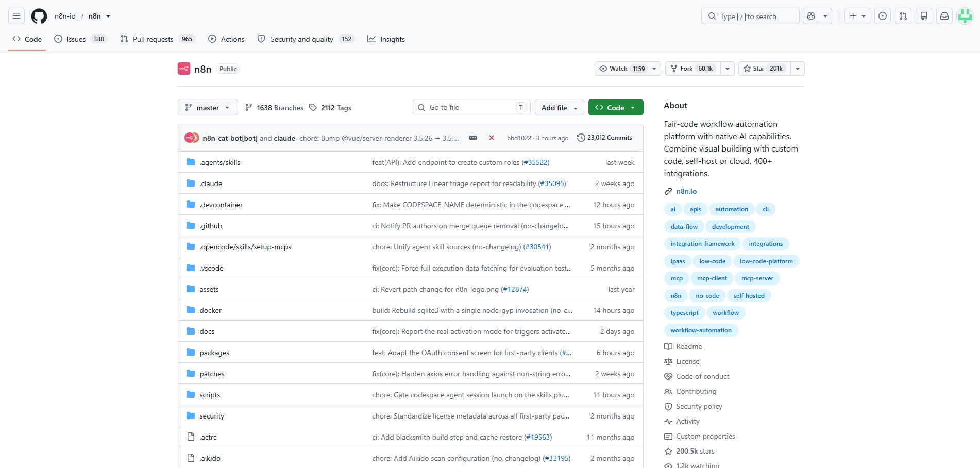This screenshot has width=980, height=468.
Task: Open the green Code dropdown
Action: tap(616, 107)
